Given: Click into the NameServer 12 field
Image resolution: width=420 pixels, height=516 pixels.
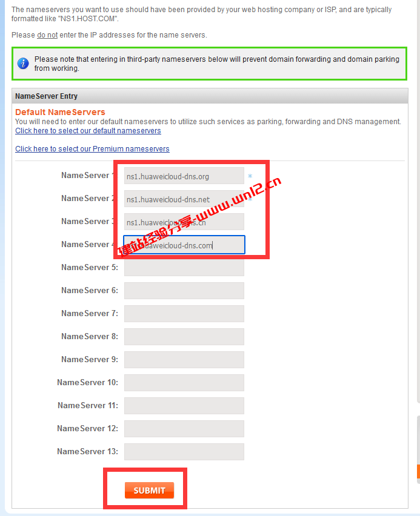Looking at the screenshot, I should 184,429.
